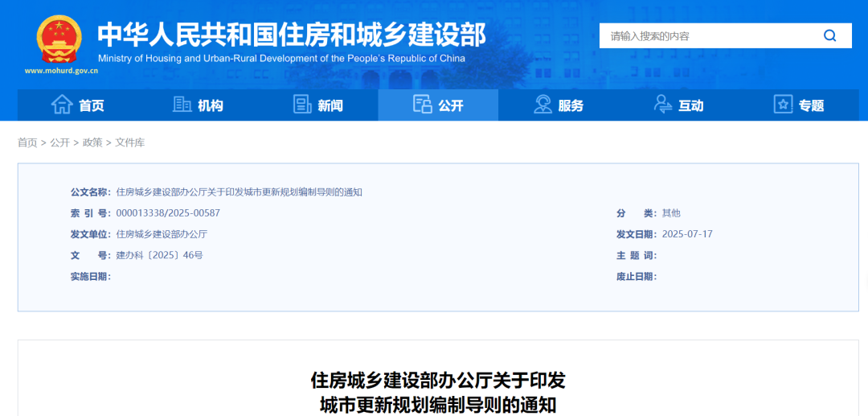The height and width of the screenshot is (416, 868).
Task: Click the 索引号 label
Action: click(x=91, y=213)
